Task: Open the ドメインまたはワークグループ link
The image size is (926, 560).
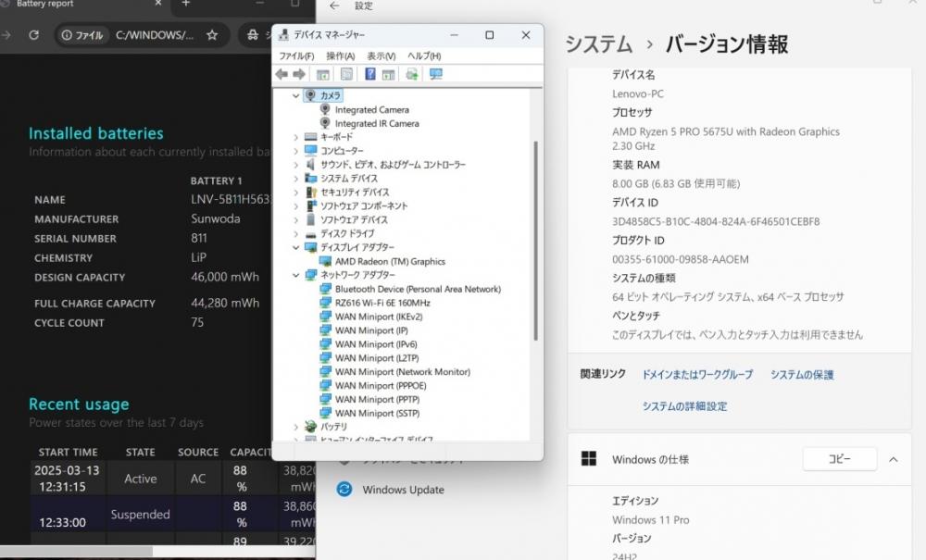Action: pyautogui.click(x=697, y=374)
